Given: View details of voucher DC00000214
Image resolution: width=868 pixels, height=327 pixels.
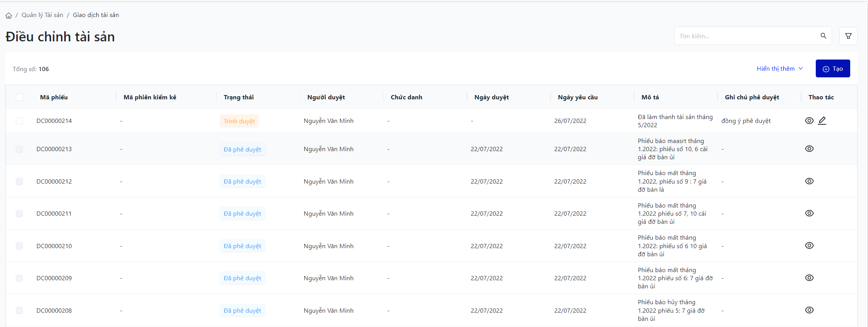Looking at the screenshot, I should [x=809, y=121].
